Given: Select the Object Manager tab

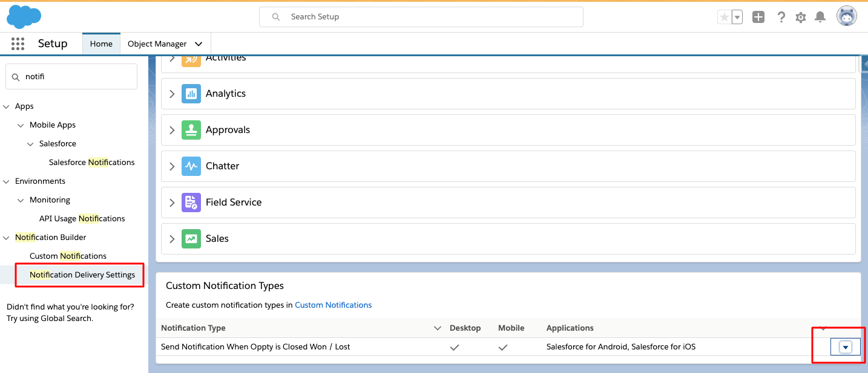Looking at the screenshot, I should (157, 44).
